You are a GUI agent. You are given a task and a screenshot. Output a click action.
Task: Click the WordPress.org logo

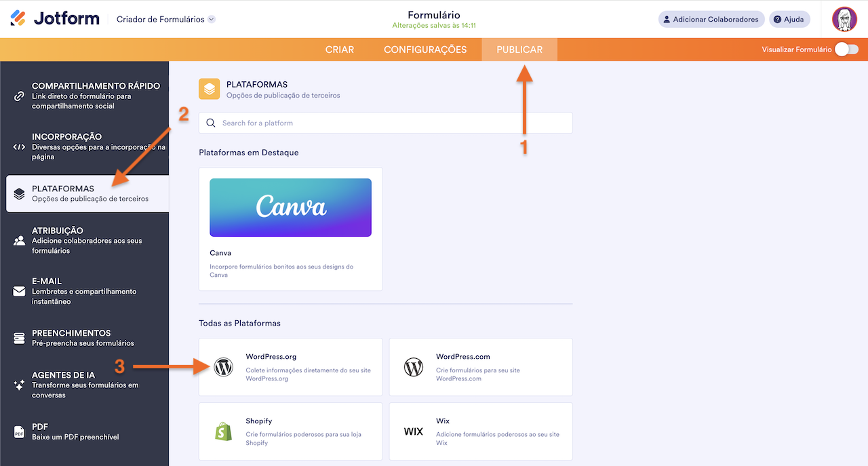point(224,366)
